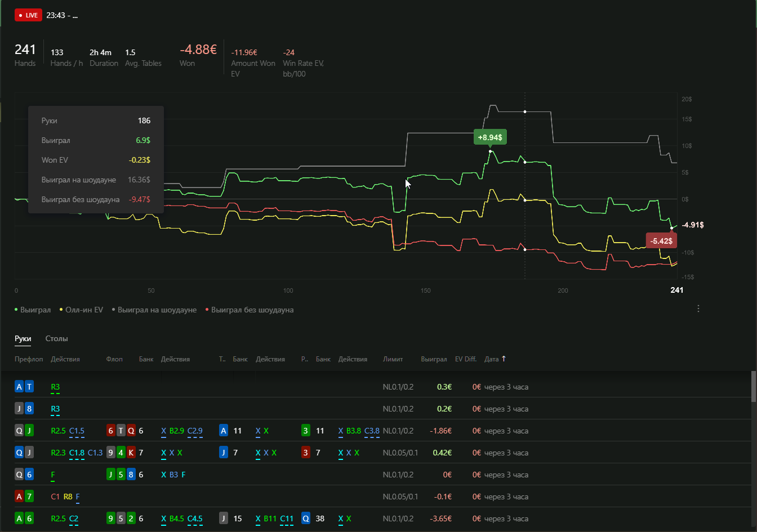Click the B11 turn bet action
This screenshot has height=532, width=757.
click(x=269, y=518)
